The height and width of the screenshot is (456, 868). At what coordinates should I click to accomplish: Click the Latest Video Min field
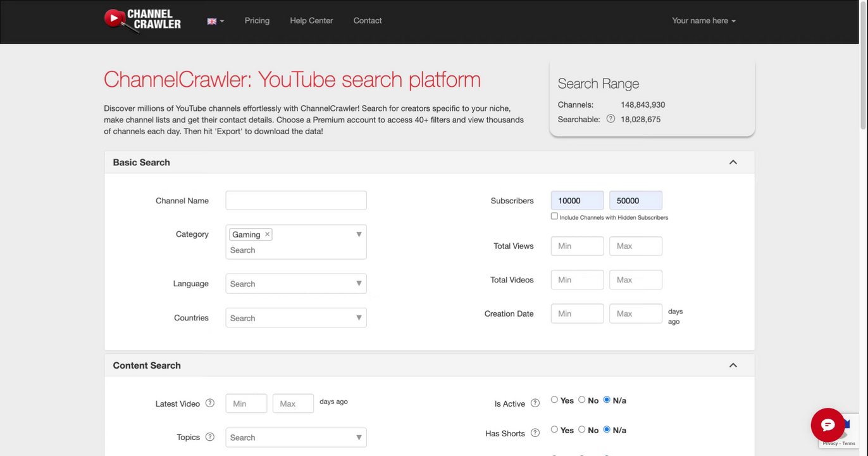tap(246, 404)
